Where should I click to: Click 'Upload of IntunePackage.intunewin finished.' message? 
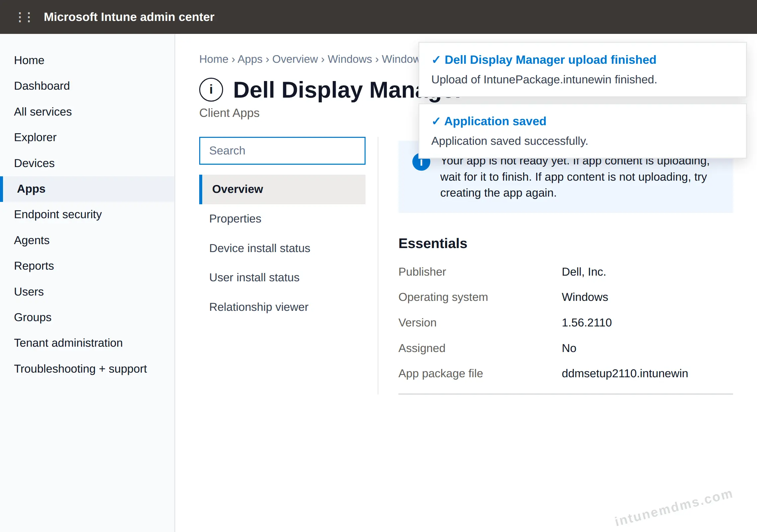tap(544, 80)
